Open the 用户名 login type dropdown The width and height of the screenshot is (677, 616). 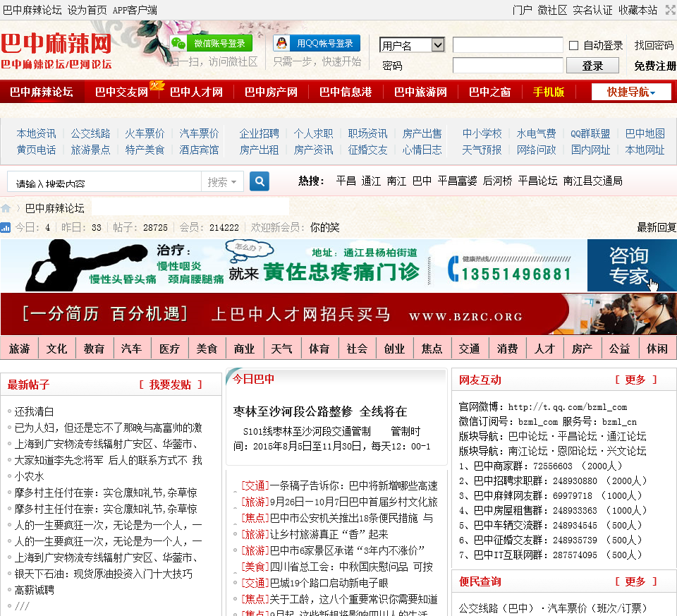pyautogui.click(x=413, y=45)
